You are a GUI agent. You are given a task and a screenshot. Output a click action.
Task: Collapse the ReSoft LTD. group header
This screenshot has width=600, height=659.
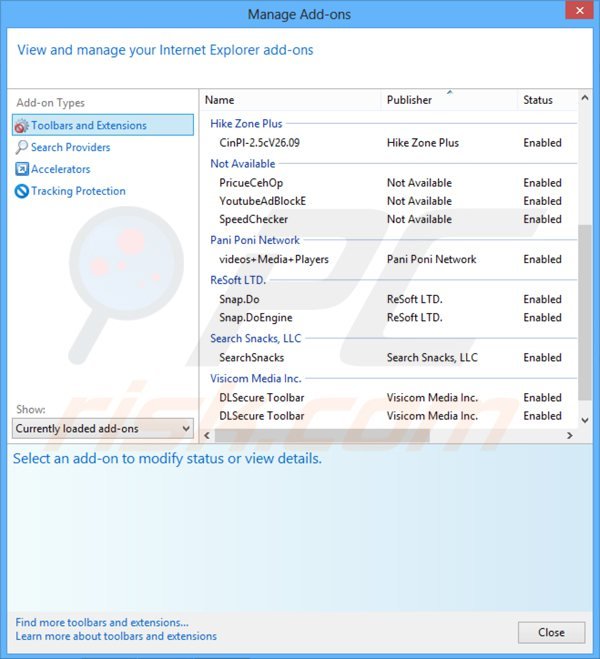[x=238, y=281]
